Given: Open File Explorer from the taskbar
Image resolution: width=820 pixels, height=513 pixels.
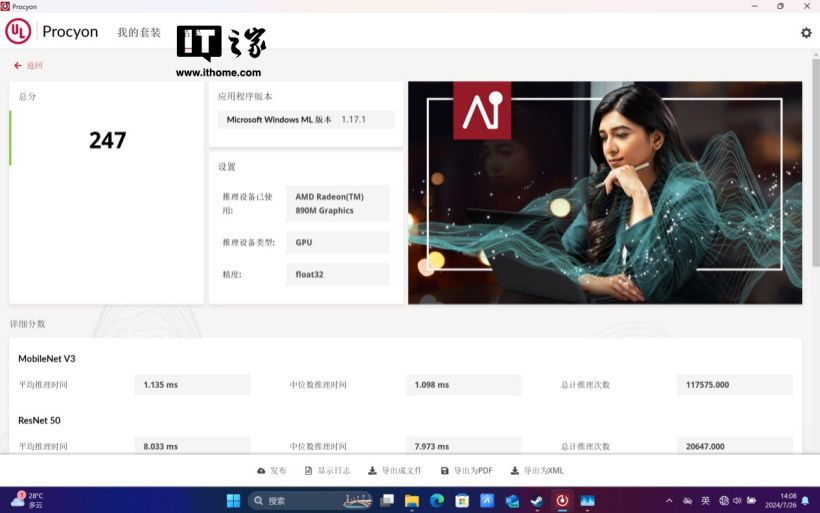Looking at the screenshot, I should (411, 500).
